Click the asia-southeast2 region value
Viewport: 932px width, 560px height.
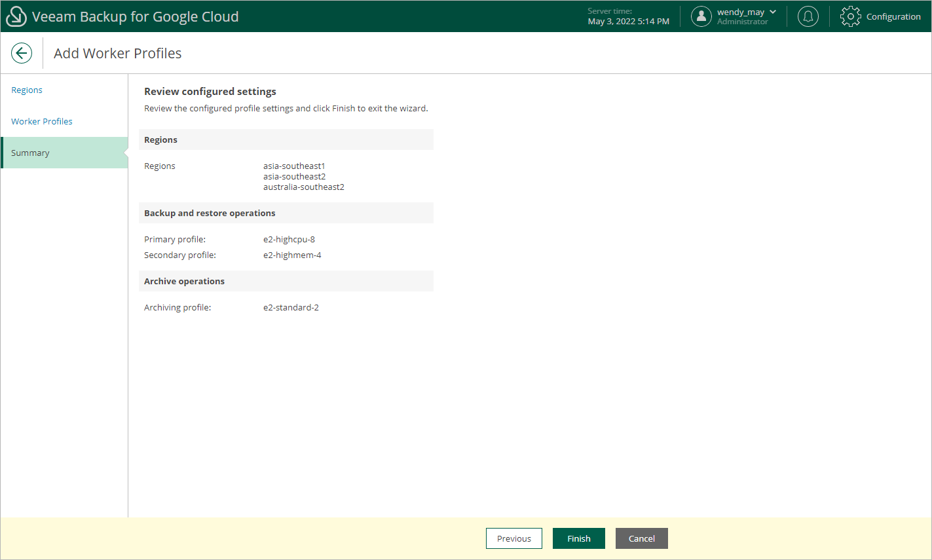click(295, 176)
